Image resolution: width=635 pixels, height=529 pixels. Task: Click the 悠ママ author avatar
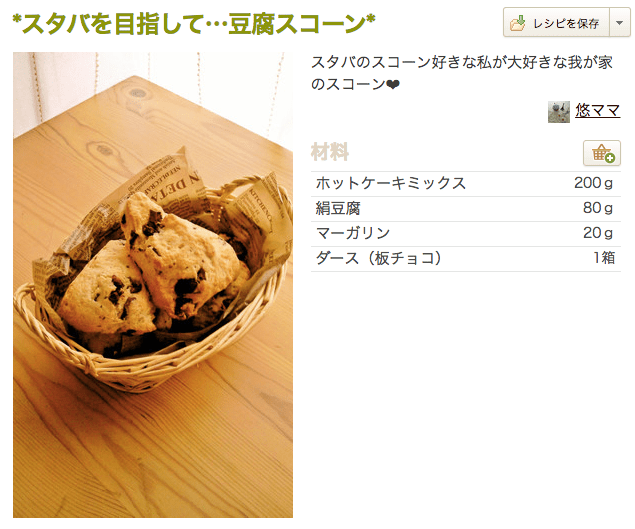pos(559,112)
